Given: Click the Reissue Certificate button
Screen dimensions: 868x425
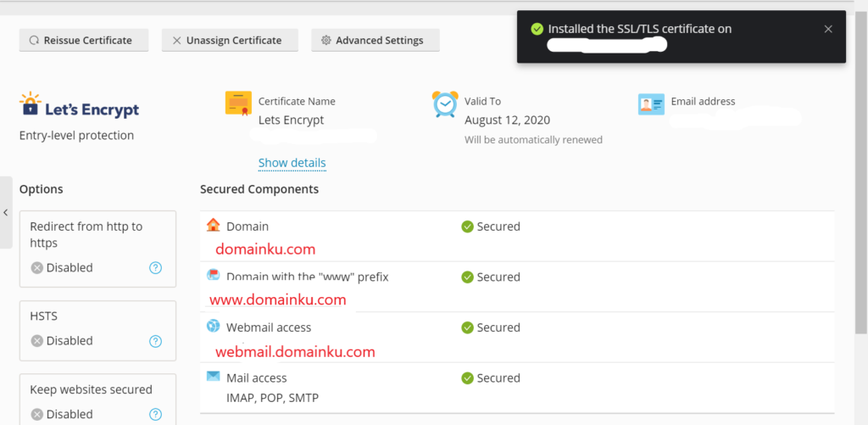Looking at the screenshot, I should [84, 41].
